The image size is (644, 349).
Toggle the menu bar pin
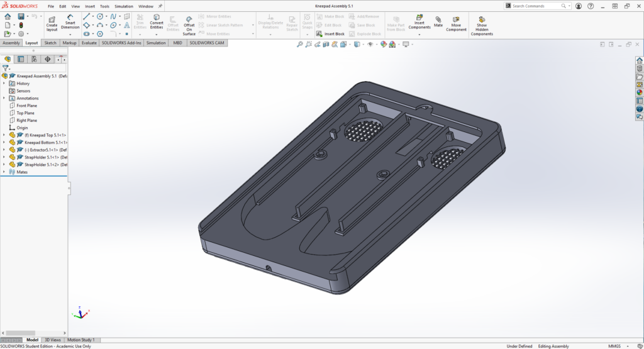(160, 6)
